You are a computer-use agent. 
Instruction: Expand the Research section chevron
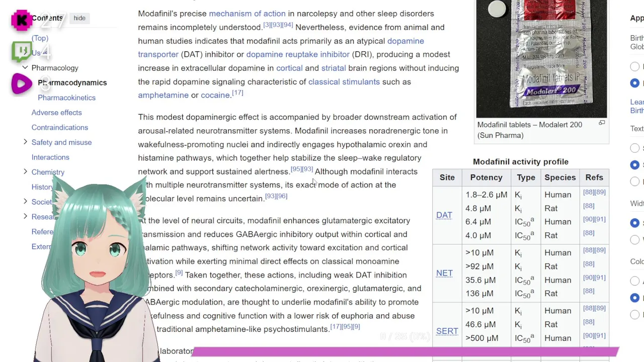[x=25, y=217]
